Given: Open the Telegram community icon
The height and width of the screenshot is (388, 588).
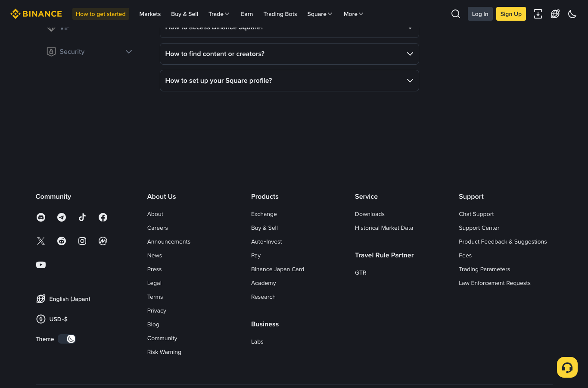Looking at the screenshot, I should (62, 217).
